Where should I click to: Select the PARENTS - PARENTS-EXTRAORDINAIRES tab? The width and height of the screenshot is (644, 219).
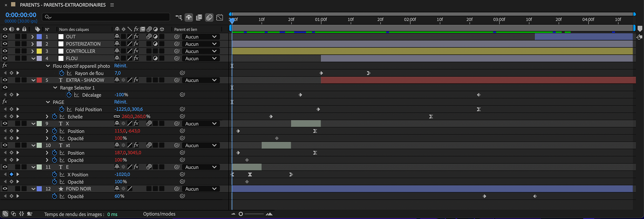[x=63, y=5]
